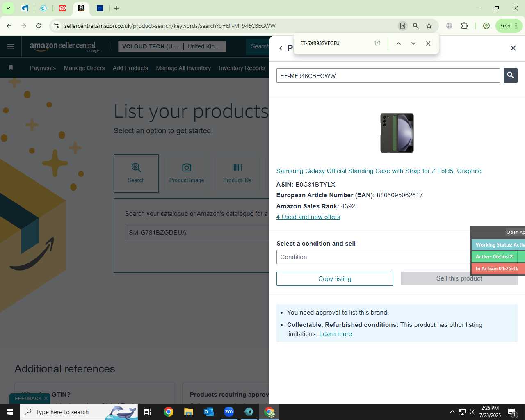
Task: Open the Inventory Reports menu
Action: click(242, 68)
